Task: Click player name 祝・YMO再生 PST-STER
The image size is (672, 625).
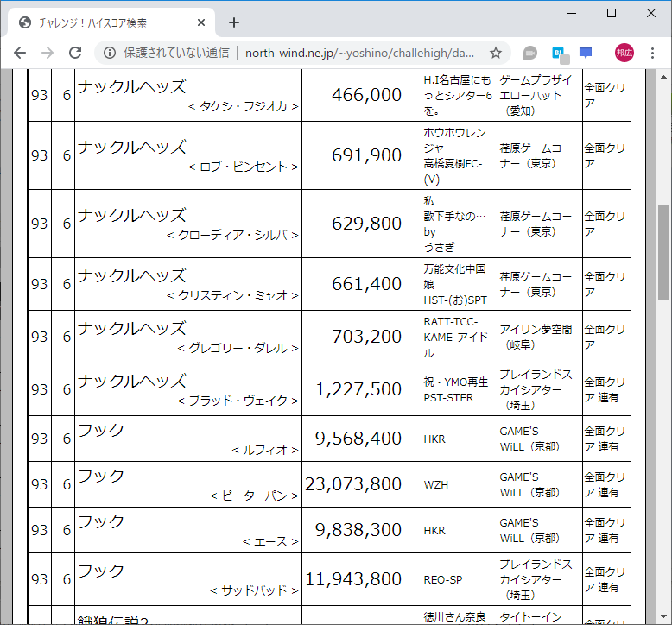Action: tap(455, 390)
